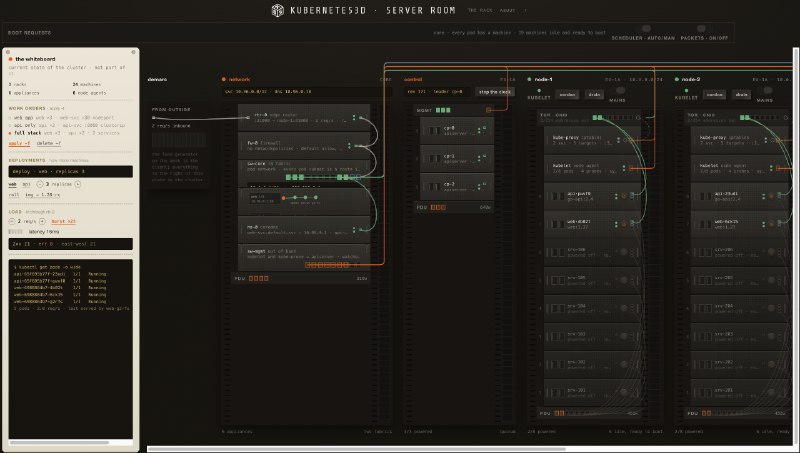Image resolution: width=800 pixels, height=453 pixels.
Task: Select the "web app" work order
Action: tap(61, 117)
